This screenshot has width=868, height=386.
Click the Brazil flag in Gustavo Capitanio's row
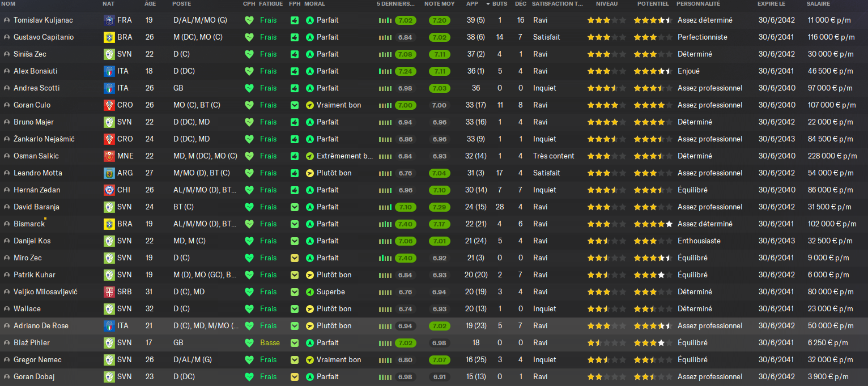pos(109,37)
